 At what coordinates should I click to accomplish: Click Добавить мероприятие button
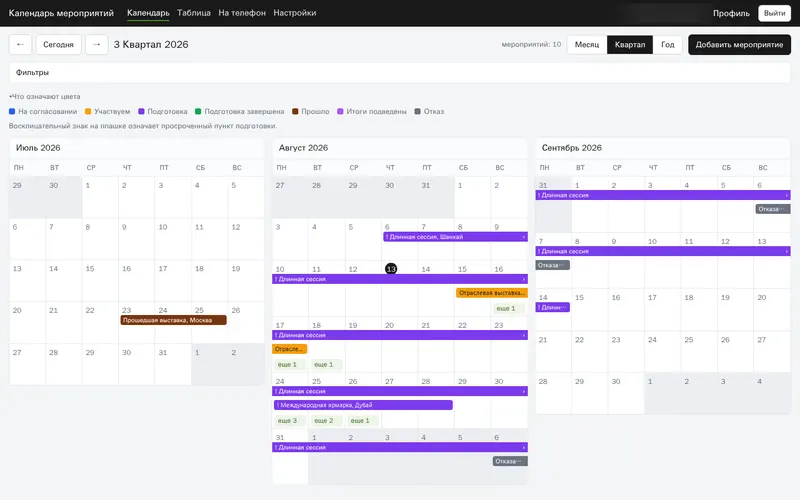[x=739, y=44]
